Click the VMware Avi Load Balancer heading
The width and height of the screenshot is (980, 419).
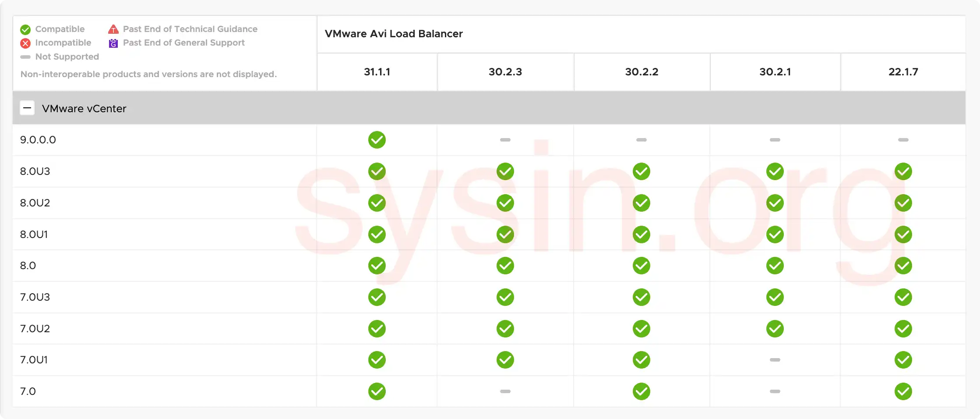coord(394,34)
